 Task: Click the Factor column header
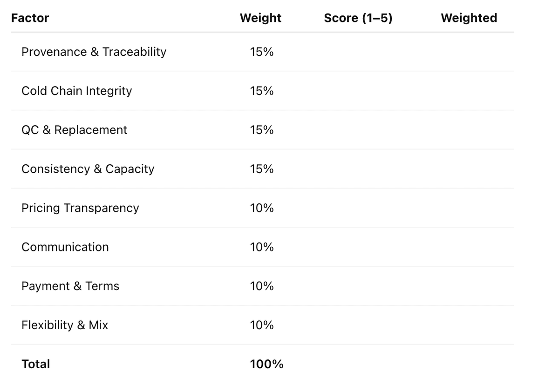[30, 18]
